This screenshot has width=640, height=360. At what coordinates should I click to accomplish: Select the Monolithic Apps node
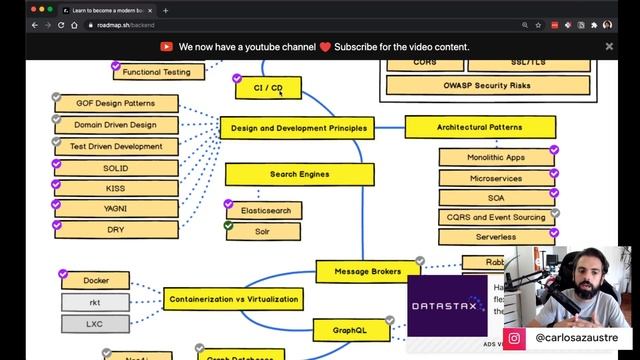point(496,157)
